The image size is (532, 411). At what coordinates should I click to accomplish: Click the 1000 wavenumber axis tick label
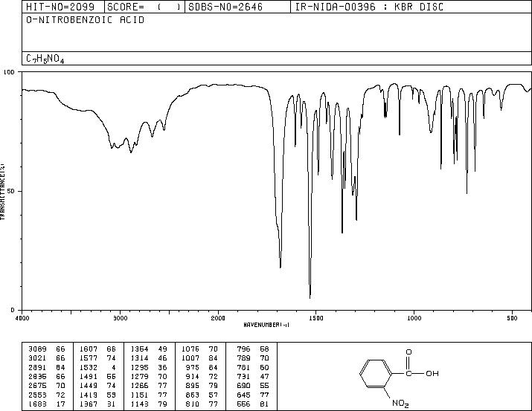[x=414, y=318]
